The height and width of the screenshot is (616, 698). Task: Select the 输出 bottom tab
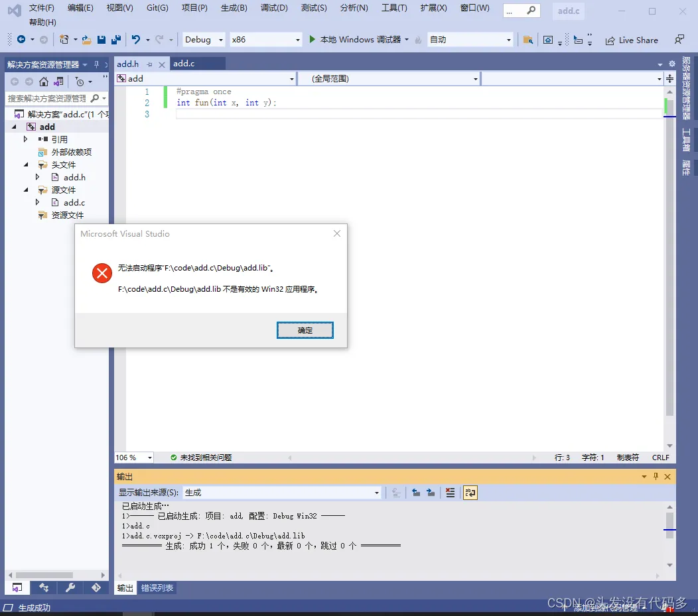pos(125,588)
